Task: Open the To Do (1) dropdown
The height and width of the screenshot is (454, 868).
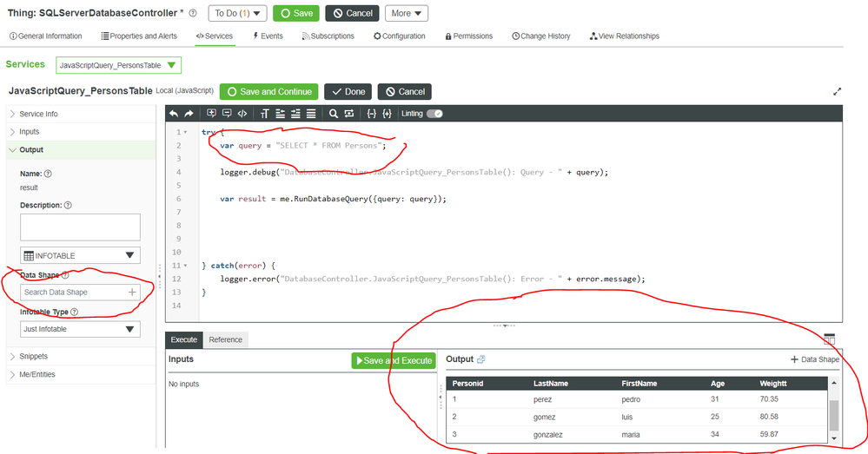Action: point(237,13)
